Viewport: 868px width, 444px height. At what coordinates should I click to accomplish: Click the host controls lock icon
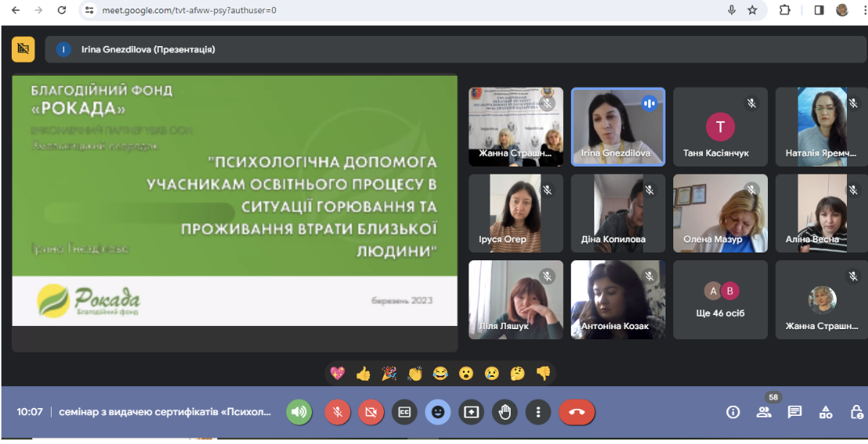click(x=855, y=412)
